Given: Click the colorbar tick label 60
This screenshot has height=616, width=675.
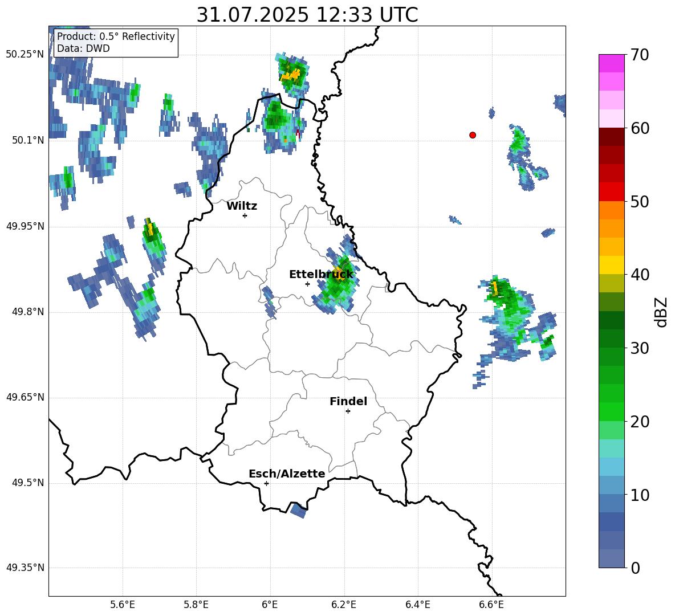Looking at the screenshot, I should click(x=639, y=128).
